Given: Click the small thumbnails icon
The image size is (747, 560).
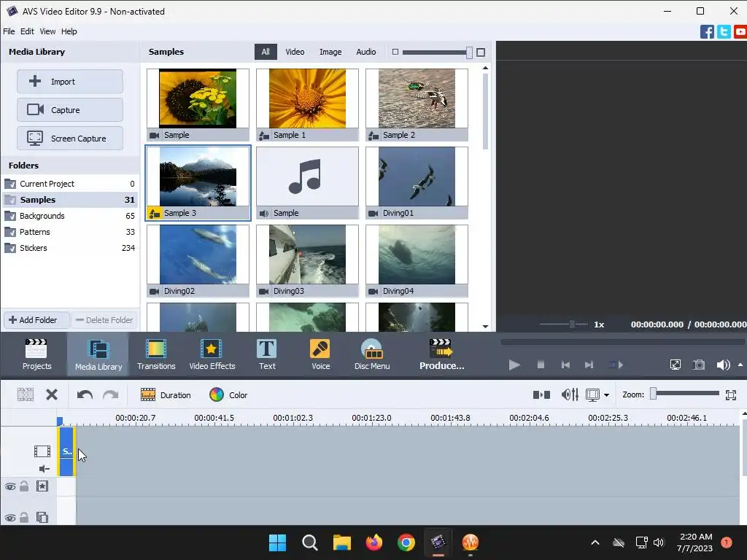Looking at the screenshot, I should [395, 52].
